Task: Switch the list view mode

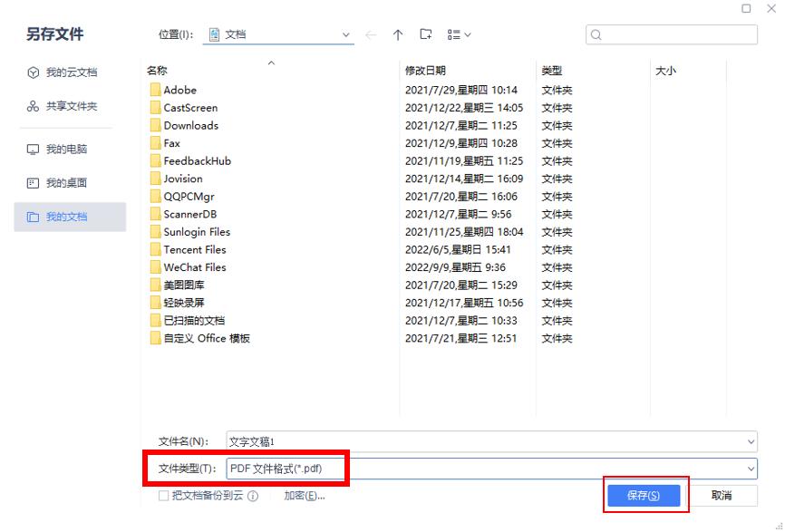Action: click(452, 34)
